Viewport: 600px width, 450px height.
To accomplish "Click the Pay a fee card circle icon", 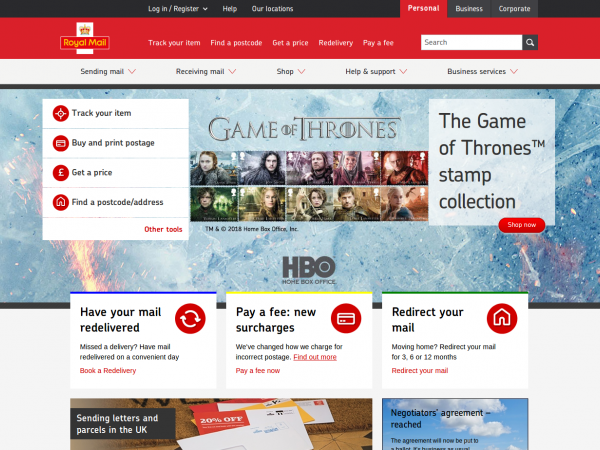I will (x=346, y=318).
